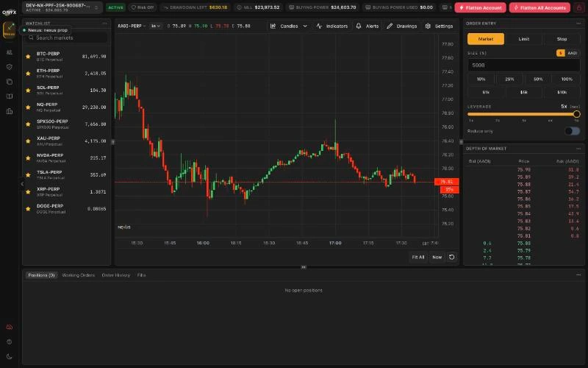Image resolution: width=588 pixels, height=368 pixels.
Task: Select NVDA-PERP in the watchlist
Action: 66,158
